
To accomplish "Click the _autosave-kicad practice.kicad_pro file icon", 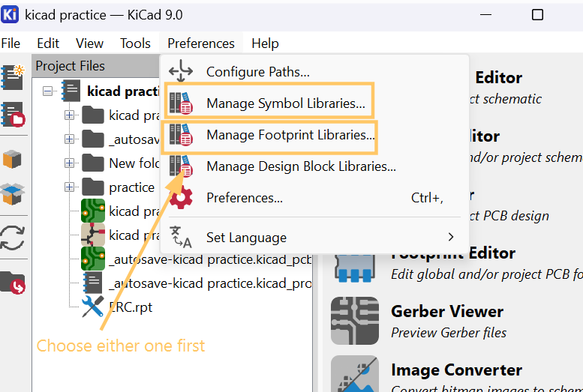I will coord(93,283).
